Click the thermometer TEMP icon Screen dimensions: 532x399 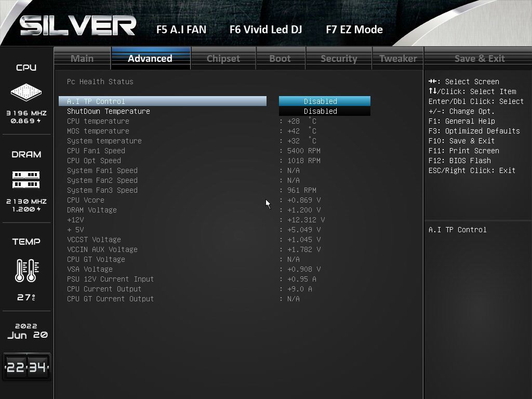pos(27,270)
